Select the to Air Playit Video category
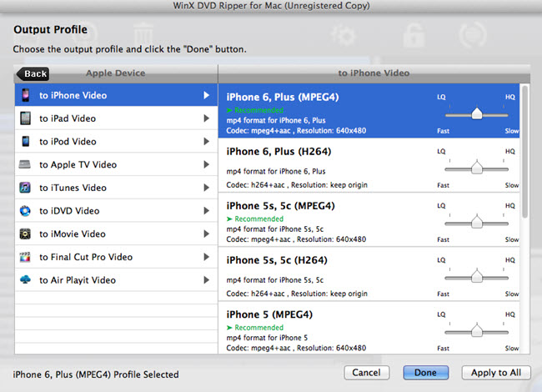 [x=116, y=280]
